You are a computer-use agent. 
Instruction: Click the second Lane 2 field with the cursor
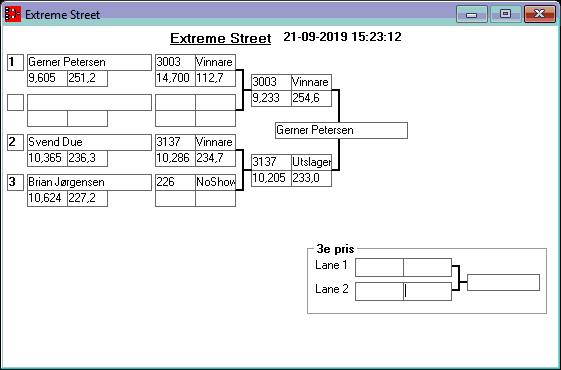tap(428, 291)
